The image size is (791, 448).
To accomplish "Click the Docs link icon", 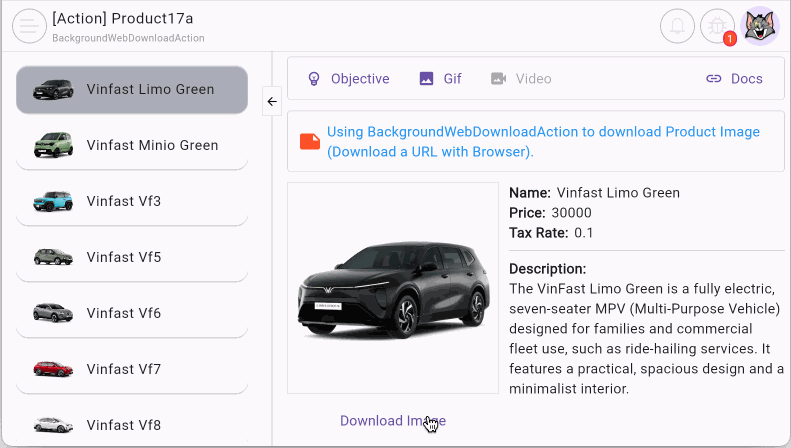I will 714,79.
